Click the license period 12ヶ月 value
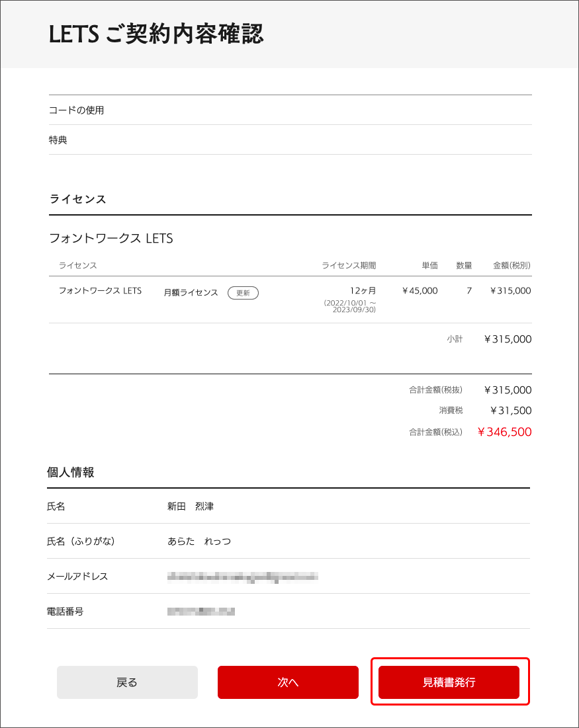This screenshot has height=728, width=579. pyautogui.click(x=363, y=290)
